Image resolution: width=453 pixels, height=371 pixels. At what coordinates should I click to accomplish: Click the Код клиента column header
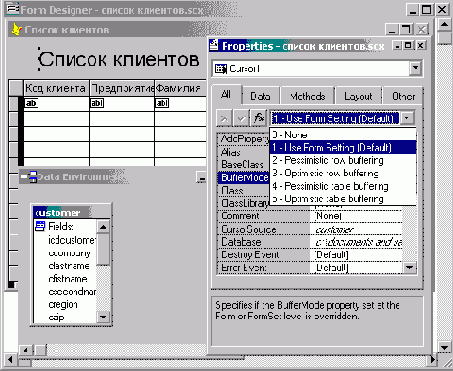[x=56, y=88]
